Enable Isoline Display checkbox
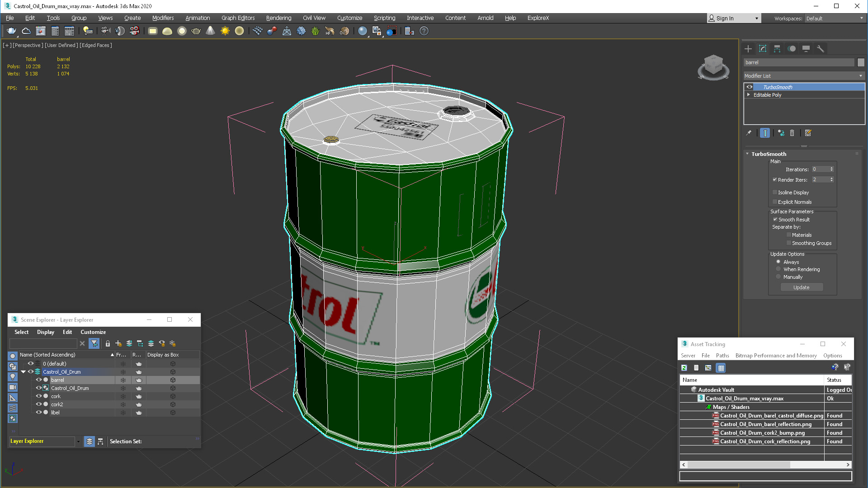 pos(775,192)
